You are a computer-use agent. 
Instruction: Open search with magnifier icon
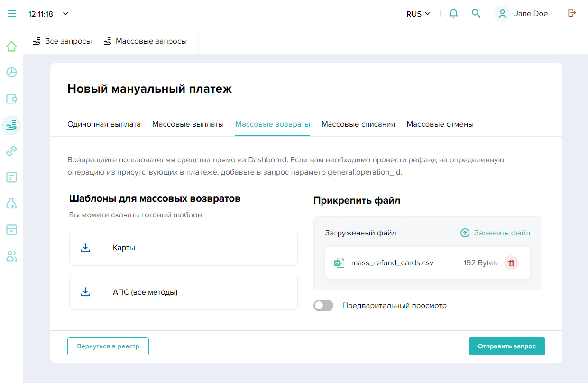coord(476,14)
